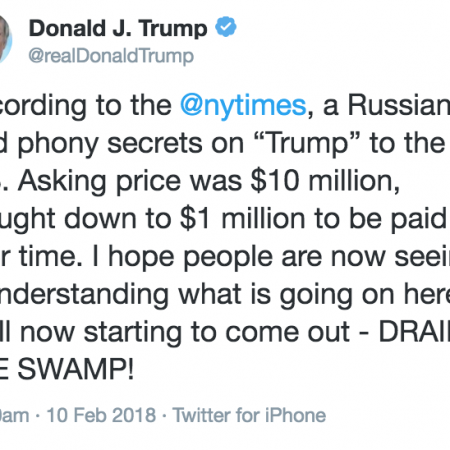The image size is (450, 450).
Task: Click the "going on" text in the tweet
Action: 337,295
